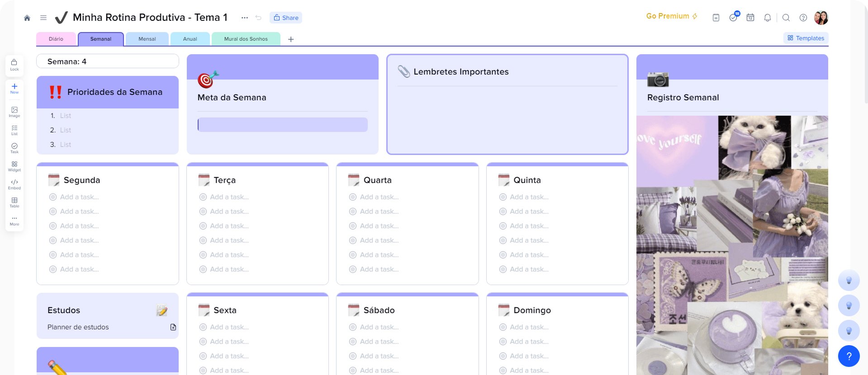Click the Share button
This screenshot has height=375, width=868.
[x=286, y=18]
